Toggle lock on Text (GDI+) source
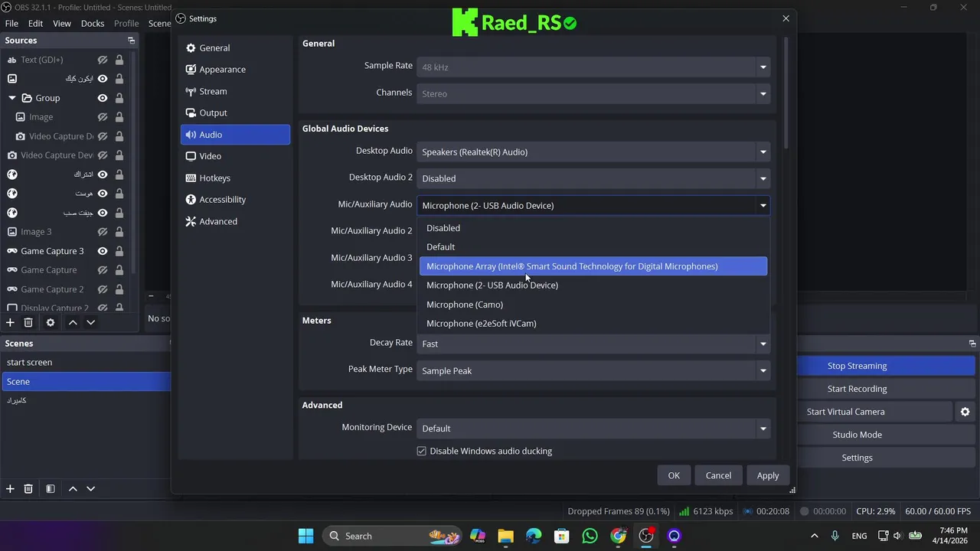980x551 pixels. [119, 60]
